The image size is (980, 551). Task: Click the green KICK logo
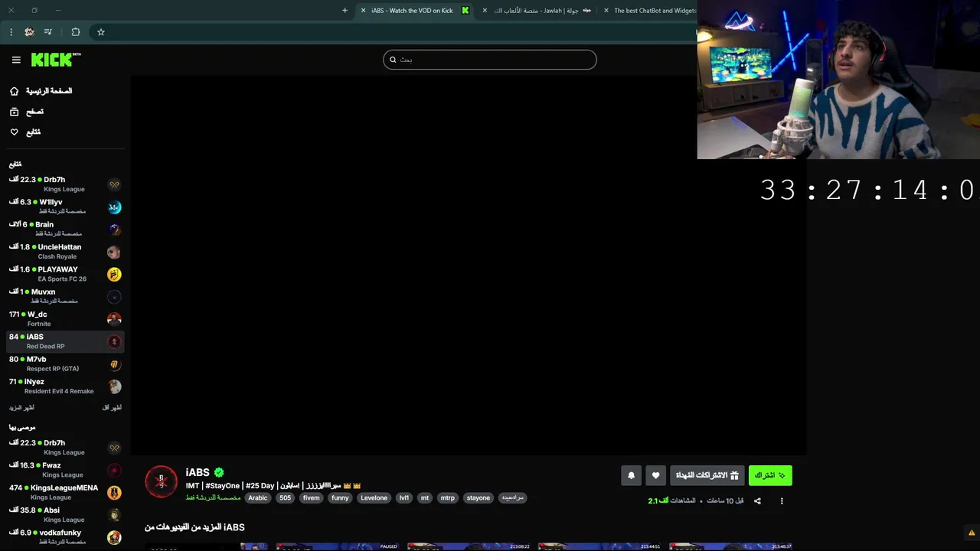click(56, 60)
